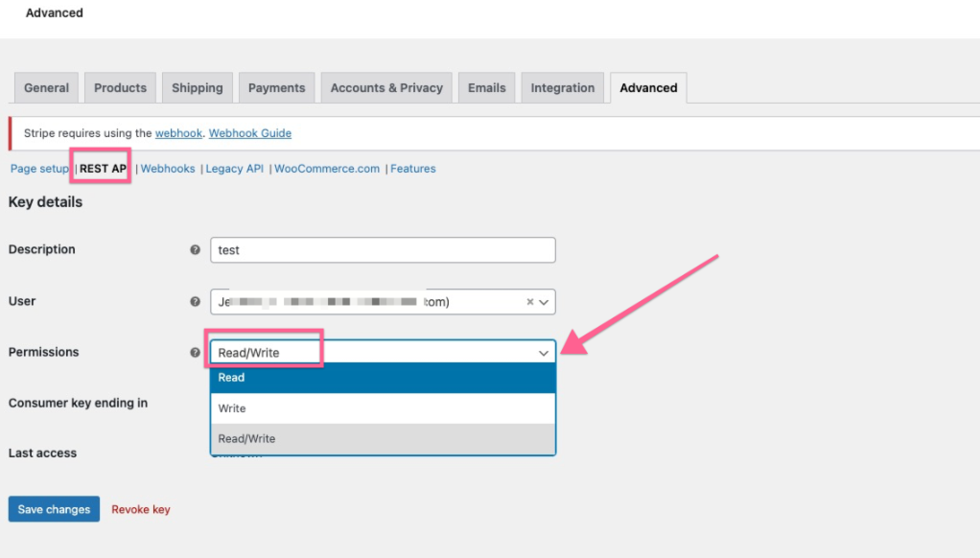980x558 pixels.
Task: Expand the User dropdown arrow
Action: (544, 301)
